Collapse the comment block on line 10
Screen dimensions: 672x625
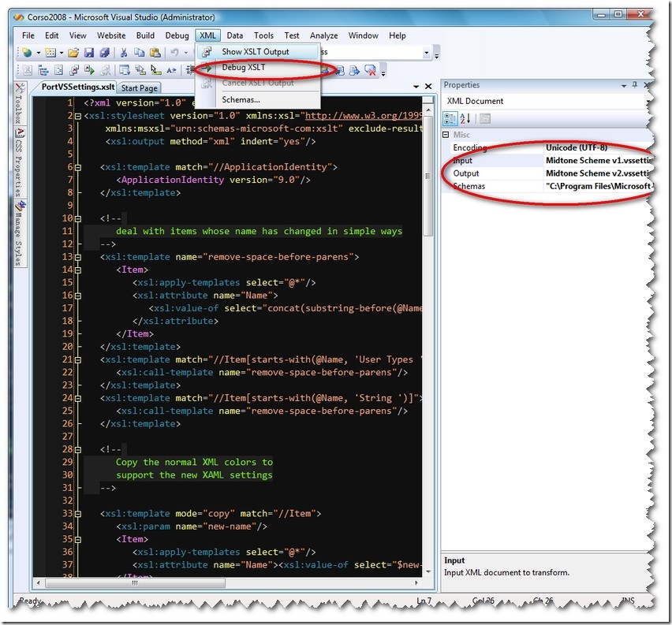(78, 219)
